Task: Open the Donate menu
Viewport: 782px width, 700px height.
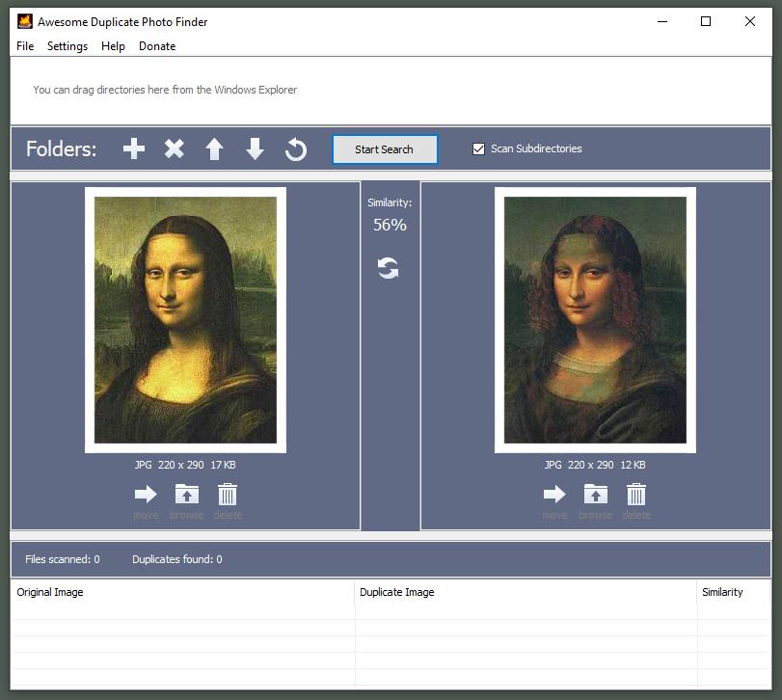Action: click(157, 46)
